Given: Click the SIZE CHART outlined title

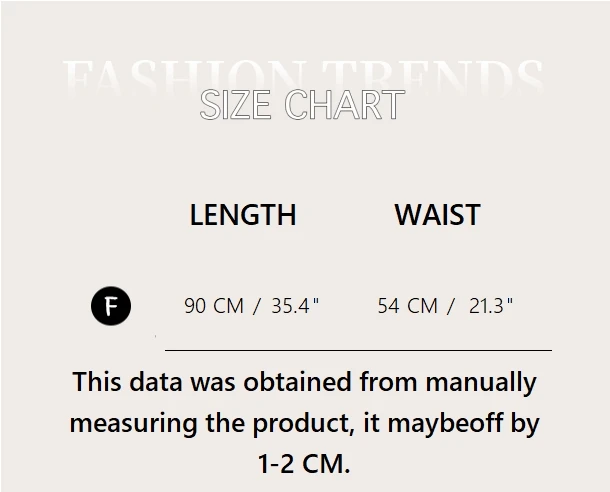Looking at the screenshot, I should (x=302, y=105).
